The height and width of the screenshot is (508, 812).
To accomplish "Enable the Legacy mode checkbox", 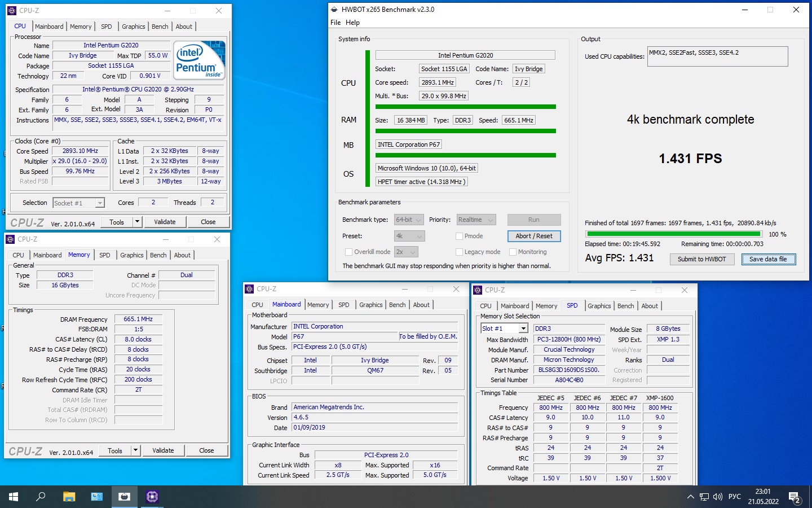I will [459, 252].
